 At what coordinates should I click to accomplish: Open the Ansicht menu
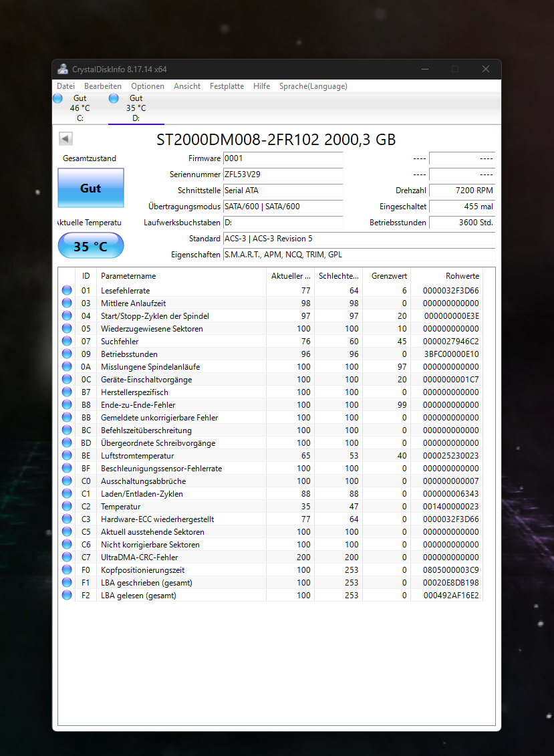point(187,86)
